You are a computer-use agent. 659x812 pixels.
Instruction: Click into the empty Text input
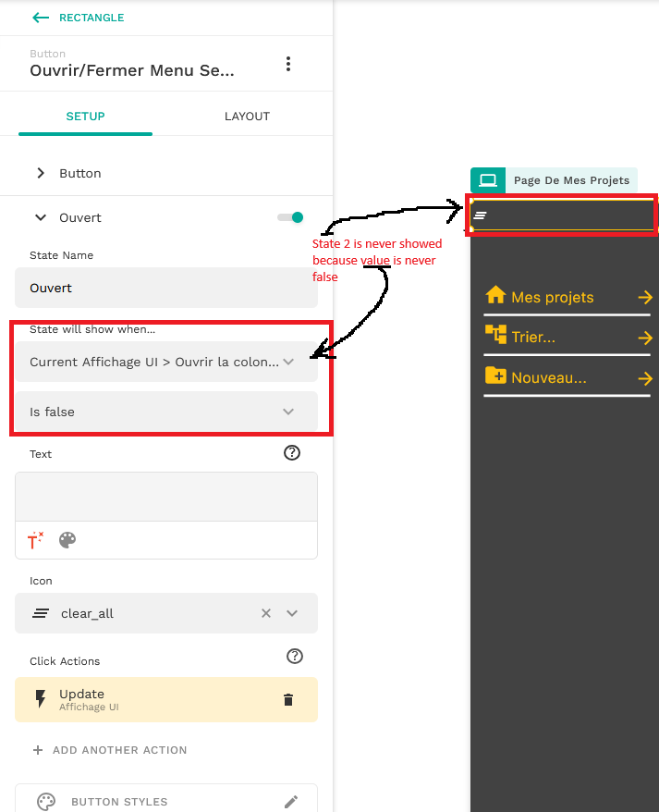pyautogui.click(x=166, y=497)
